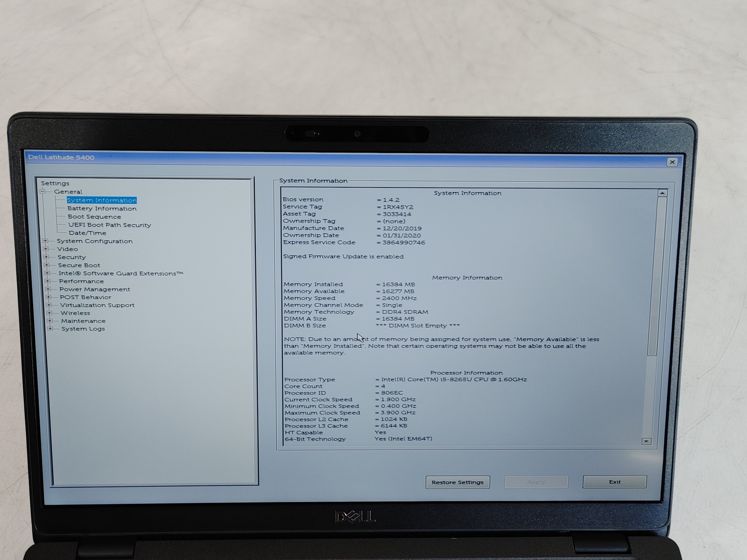Open Battery Information page
Screen dimensions: 747x560
(x=102, y=209)
